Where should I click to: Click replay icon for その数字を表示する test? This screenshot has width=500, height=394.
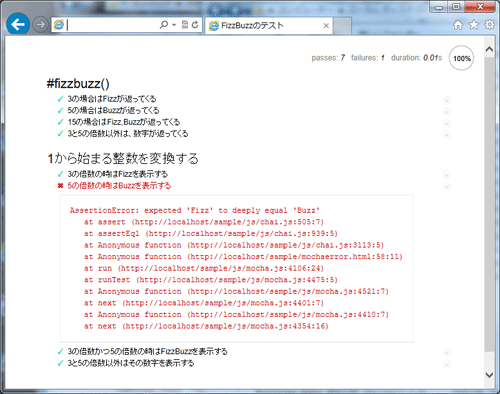447,364
